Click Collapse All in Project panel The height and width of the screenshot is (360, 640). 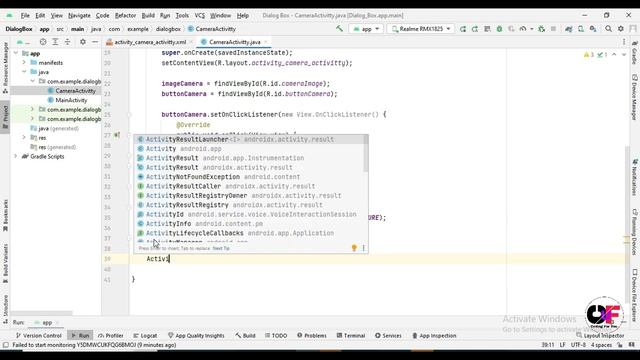click(x=67, y=42)
